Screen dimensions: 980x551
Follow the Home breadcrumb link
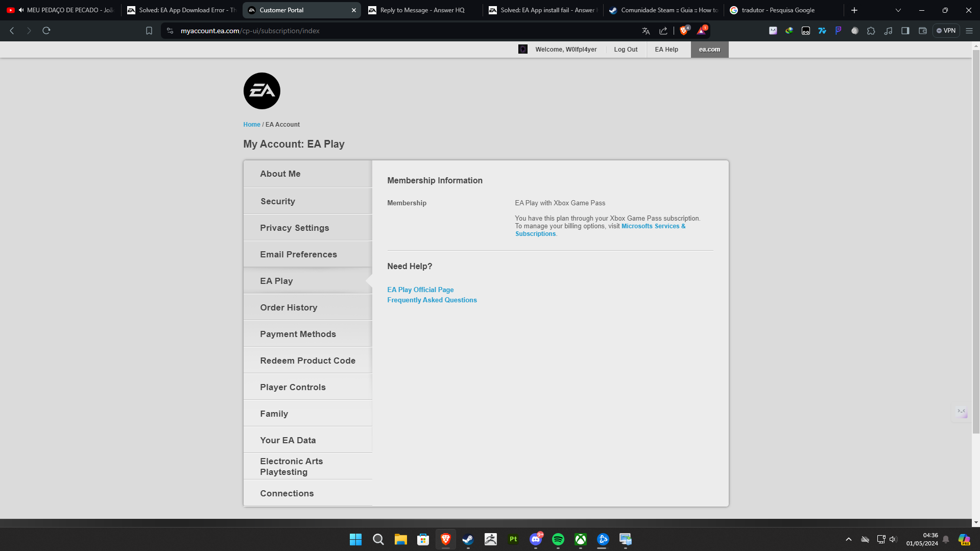click(252, 125)
